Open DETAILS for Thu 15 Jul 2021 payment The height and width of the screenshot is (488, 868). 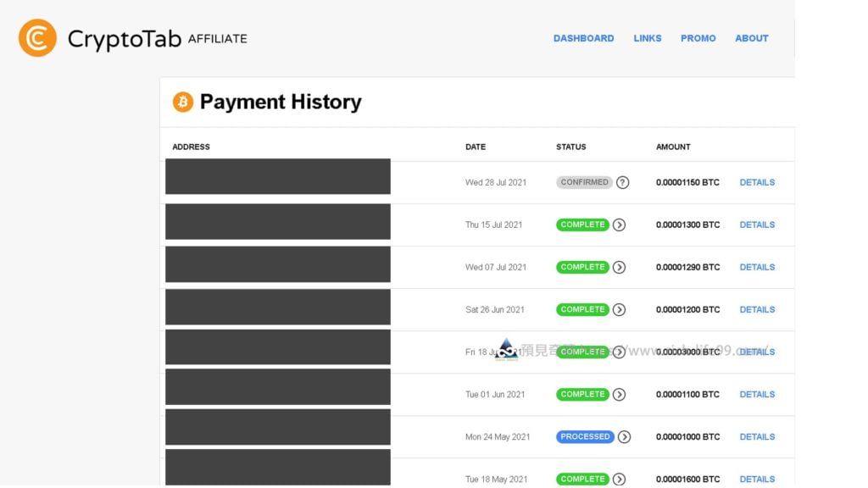click(x=757, y=225)
